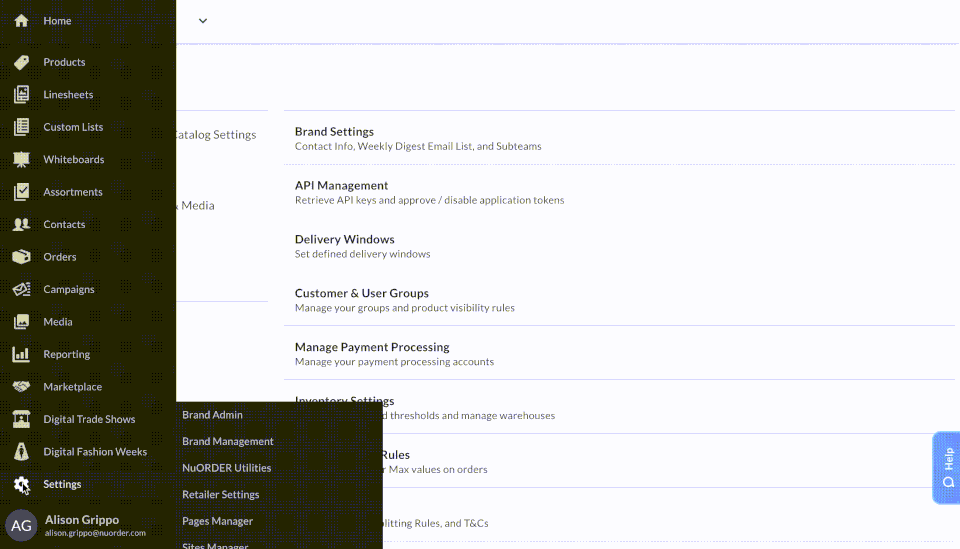The image size is (960, 549).
Task: Navigate to Marketplace
Action: pos(72,386)
